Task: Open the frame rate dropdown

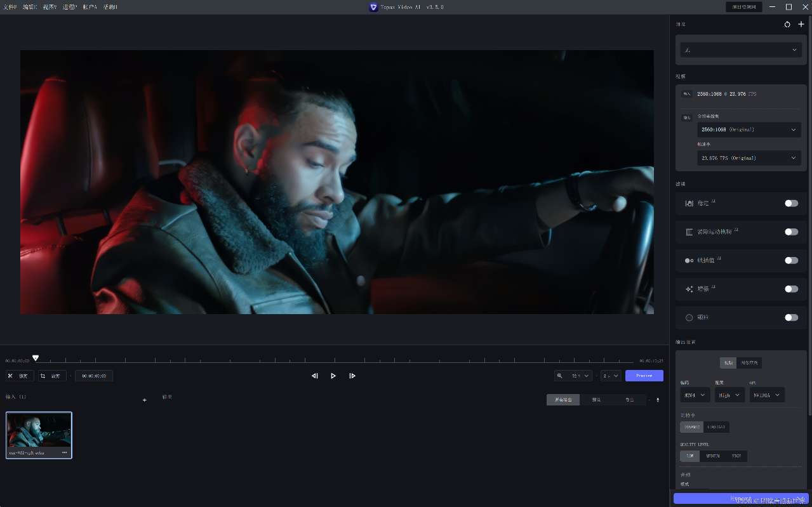Action: tap(749, 158)
